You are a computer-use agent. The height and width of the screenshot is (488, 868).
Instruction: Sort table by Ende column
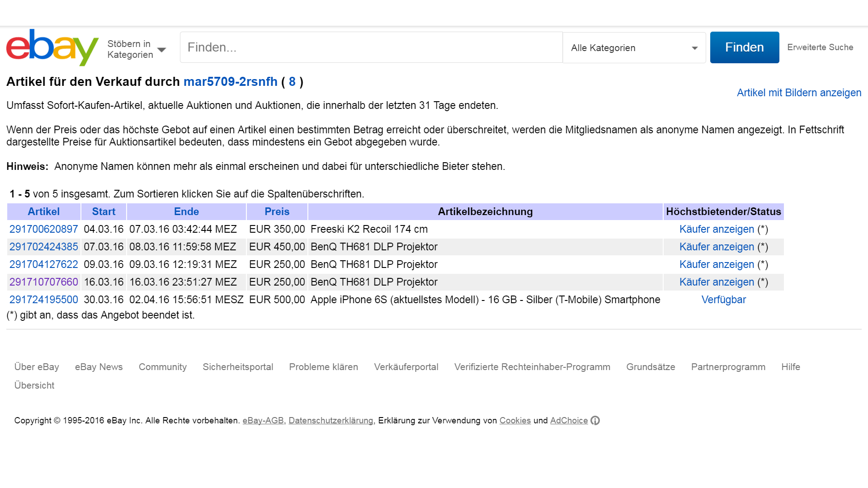point(186,211)
